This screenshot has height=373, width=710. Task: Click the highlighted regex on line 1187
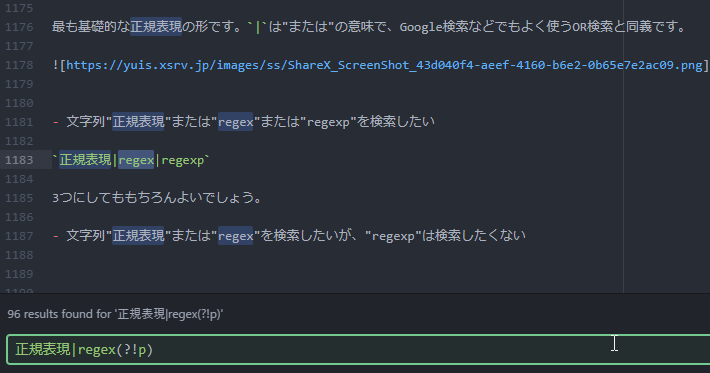coord(235,236)
